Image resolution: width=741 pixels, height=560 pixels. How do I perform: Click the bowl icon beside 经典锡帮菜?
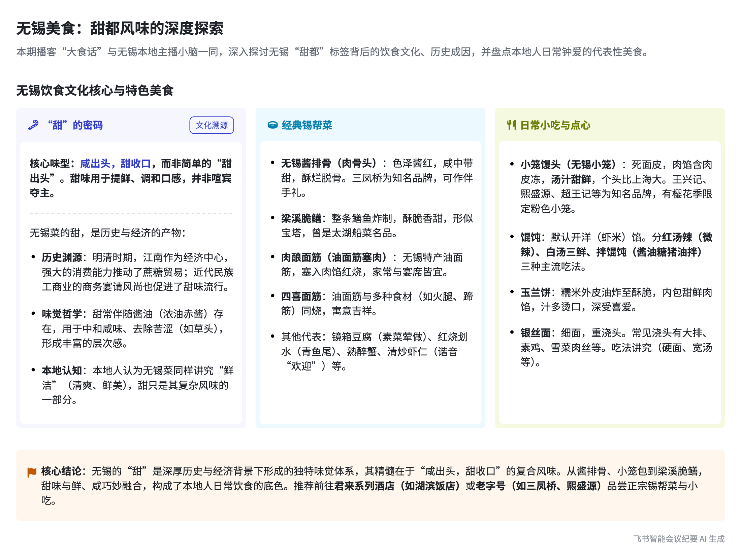click(272, 125)
